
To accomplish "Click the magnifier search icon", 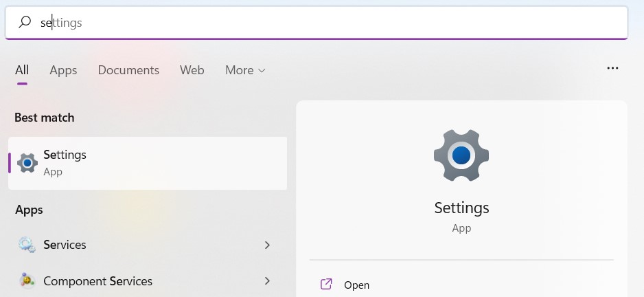I will (x=25, y=22).
